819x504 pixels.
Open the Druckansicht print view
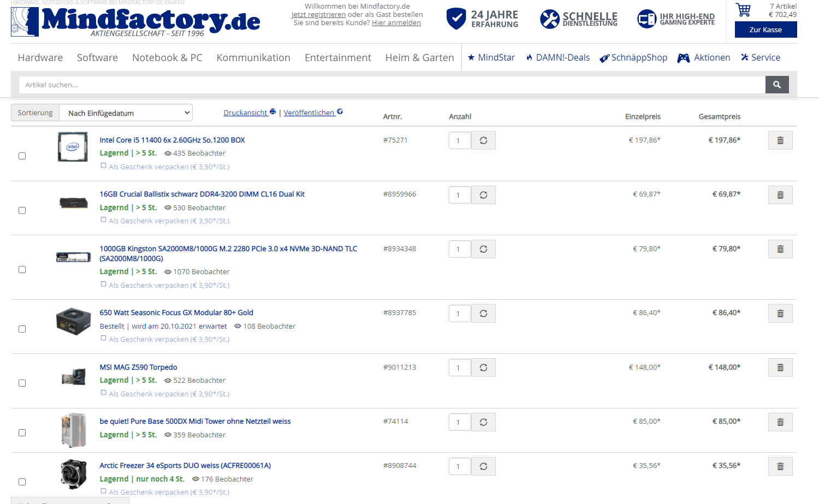click(x=250, y=112)
